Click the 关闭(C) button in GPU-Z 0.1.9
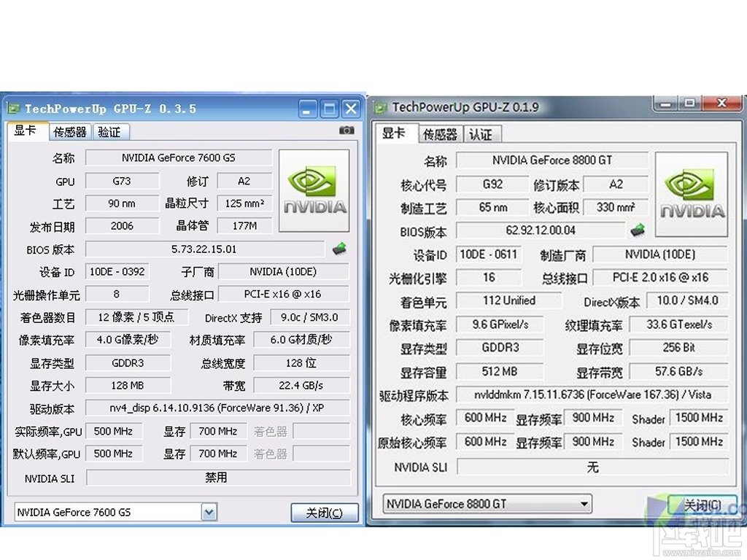The width and height of the screenshot is (747, 560). tap(702, 505)
